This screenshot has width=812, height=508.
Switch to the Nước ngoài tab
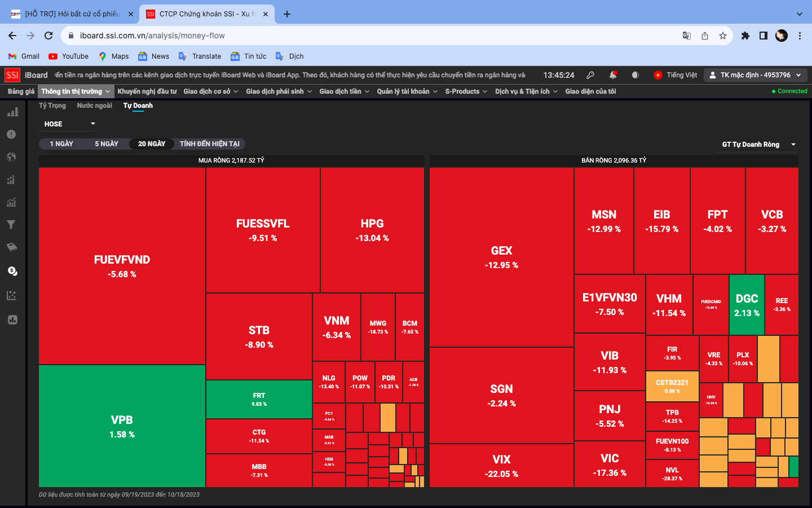click(x=95, y=106)
